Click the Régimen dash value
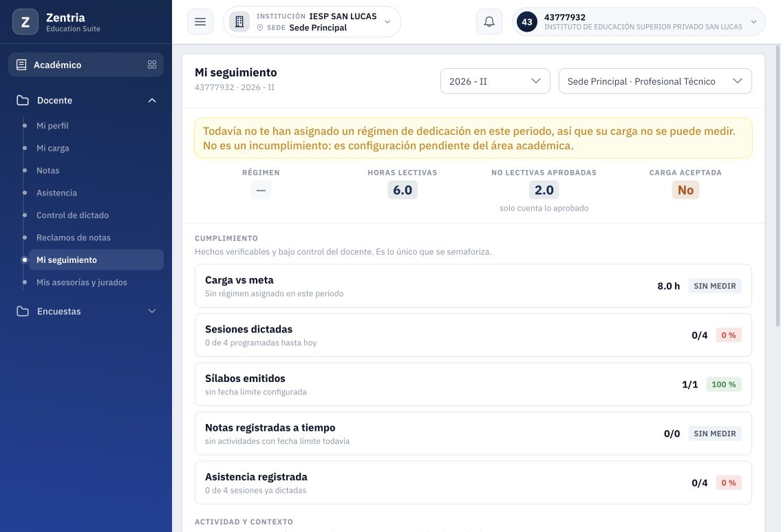The width and height of the screenshot is (781, 532). (x=261, y=190)
